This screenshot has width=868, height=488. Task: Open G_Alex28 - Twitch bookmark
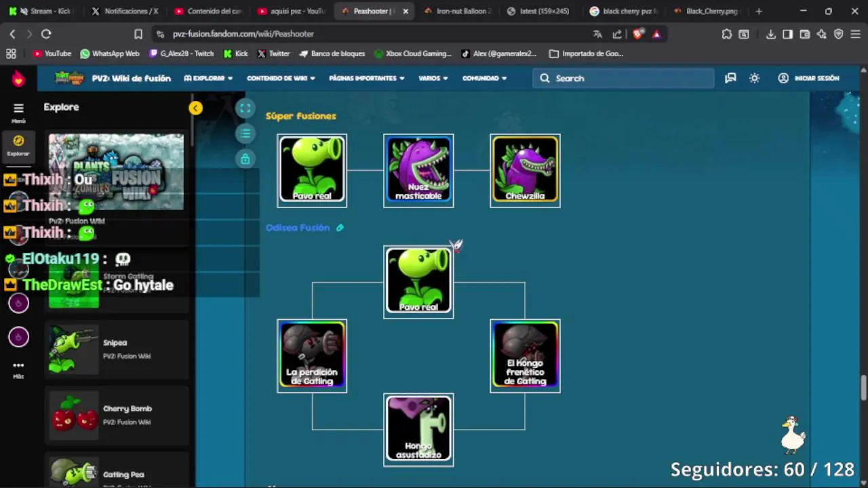click(182, 54)
